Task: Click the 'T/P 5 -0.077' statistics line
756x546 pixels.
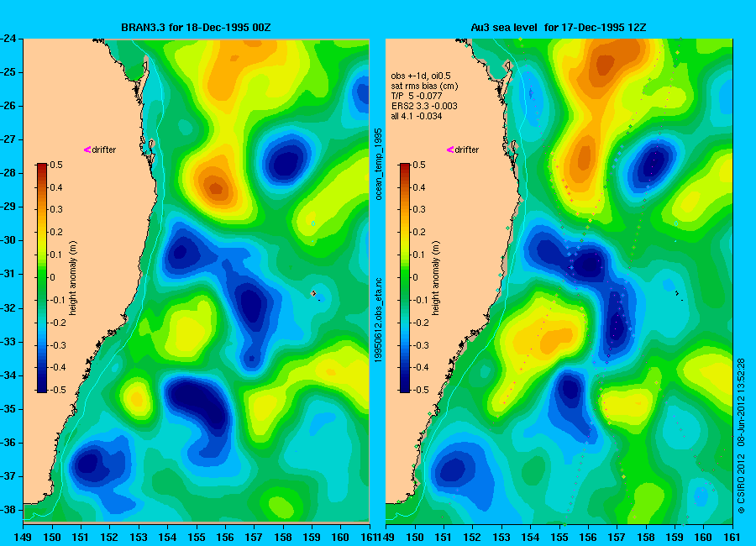Action: [417, 96]
